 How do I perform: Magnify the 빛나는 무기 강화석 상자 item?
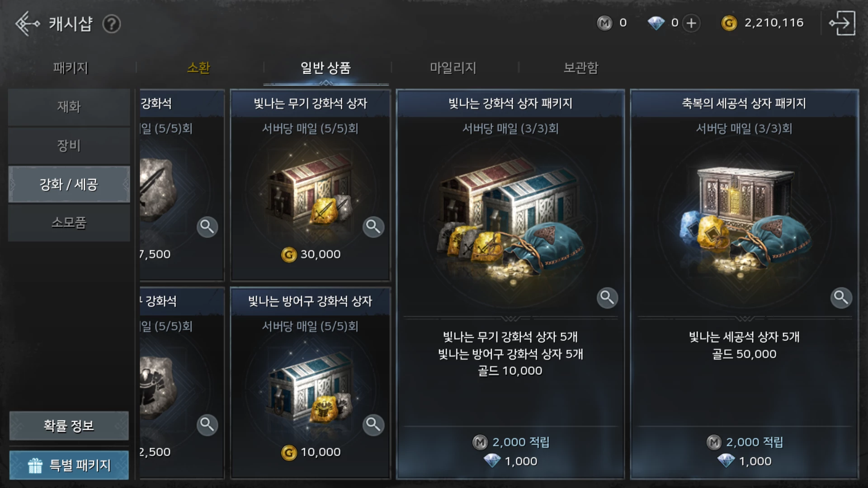coord(373,226)
